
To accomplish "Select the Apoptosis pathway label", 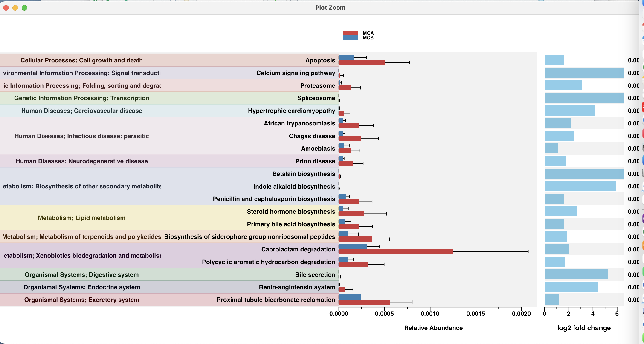I will [x=320, y=60].
